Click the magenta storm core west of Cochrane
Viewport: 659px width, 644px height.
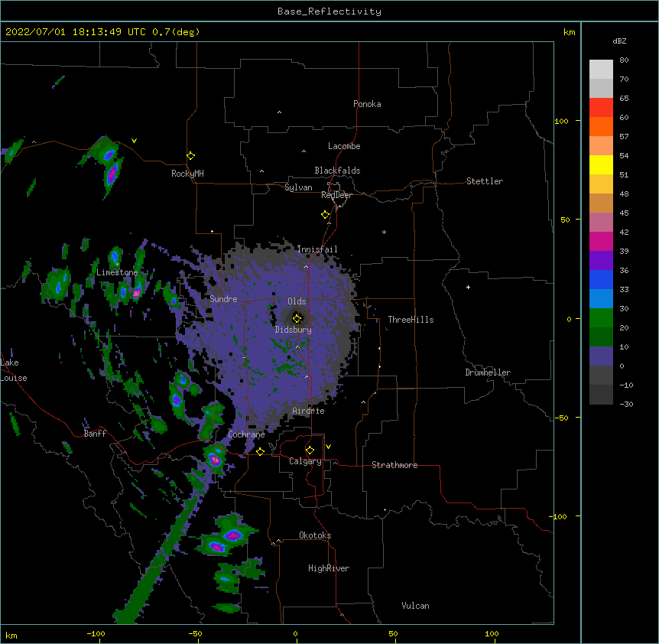(x=215, y=460)
